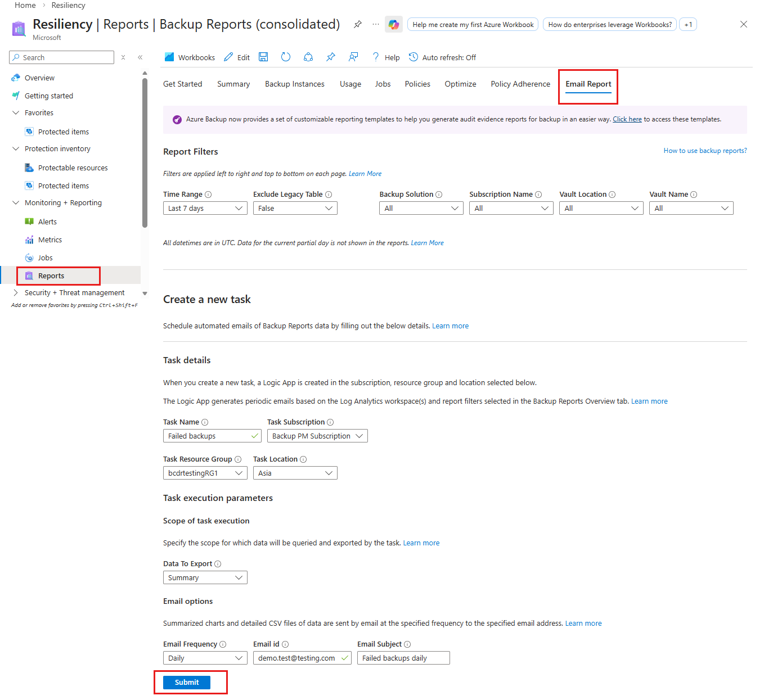Collapse the sidebar menu with double chevron
Image resolution: width=764 pixels, height=700 pixels.
coord(140,57)
